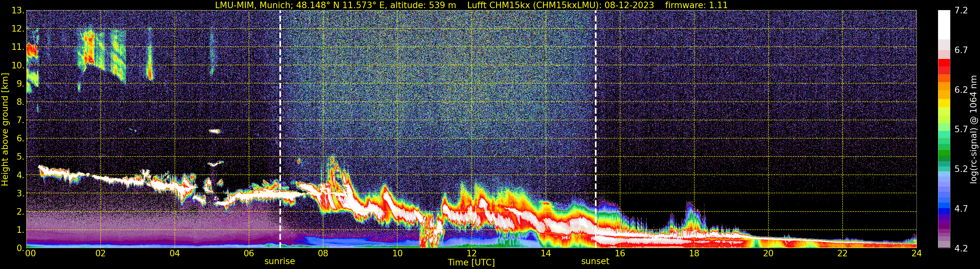Click the white dashed sunrise marker line

tap(280, 130)
